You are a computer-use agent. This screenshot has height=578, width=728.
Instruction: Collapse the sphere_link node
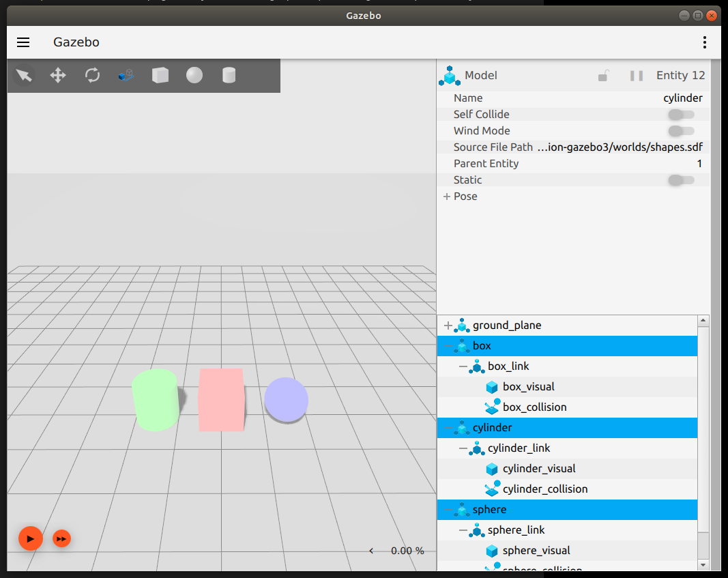click(463, 530)
